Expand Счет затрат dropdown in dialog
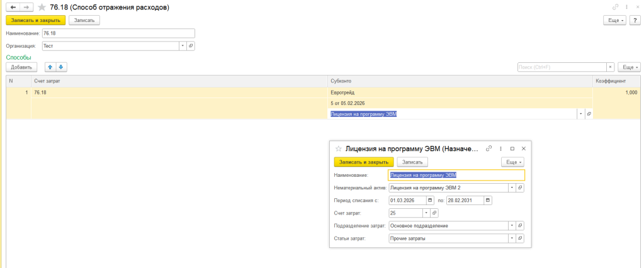Screen dimensions: 644x268 click(426, 213)
